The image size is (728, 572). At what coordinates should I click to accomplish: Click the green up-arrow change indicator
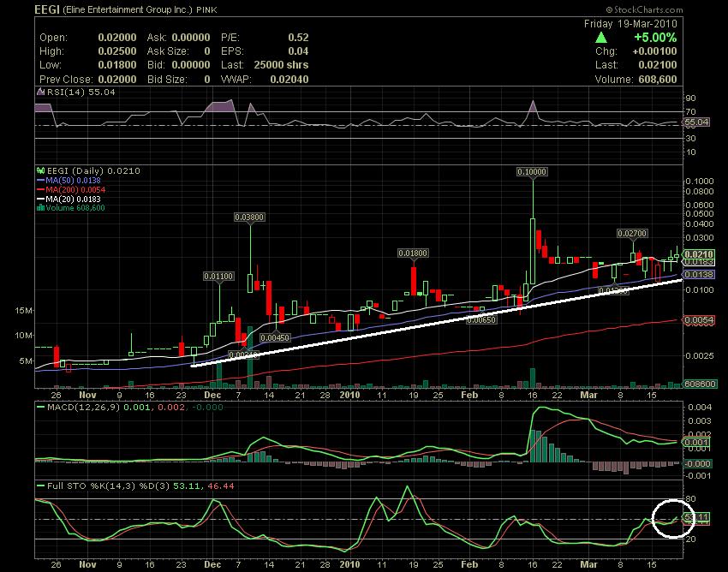pyautogui.click(x=601, y=37)
